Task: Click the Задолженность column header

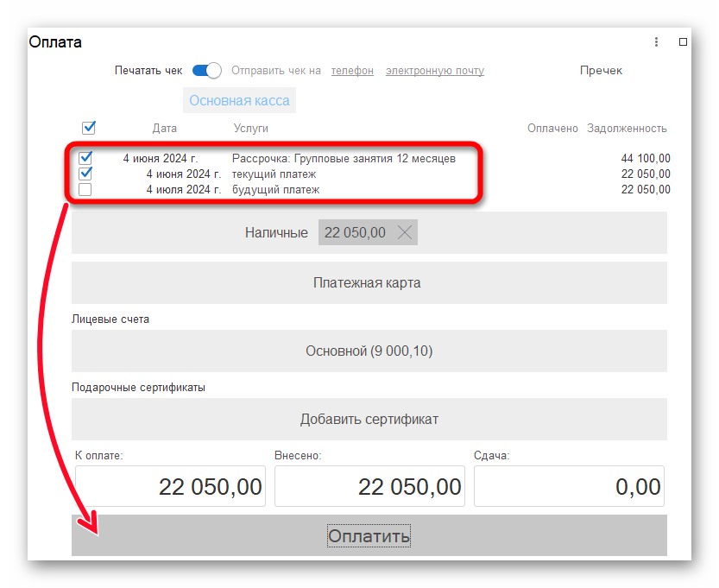Action: click(627, 129)
